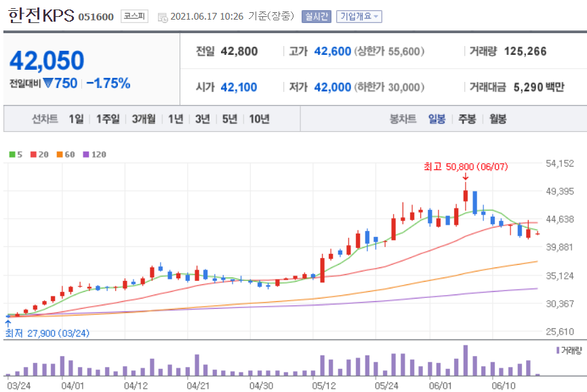Viewport: 587px width, 392px height.
Task: Select the 1년 line chart period
Action: 176,119
